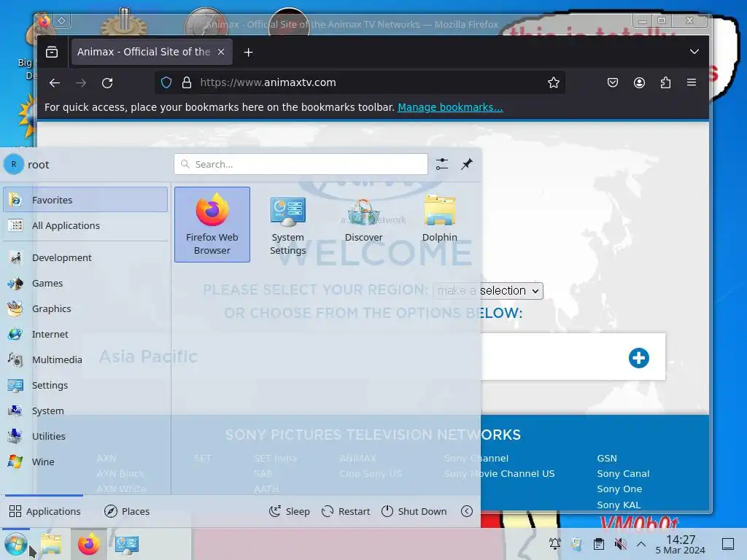Open a new Firefox tab
The image size is (747, 560).
(x=248, y=52)
